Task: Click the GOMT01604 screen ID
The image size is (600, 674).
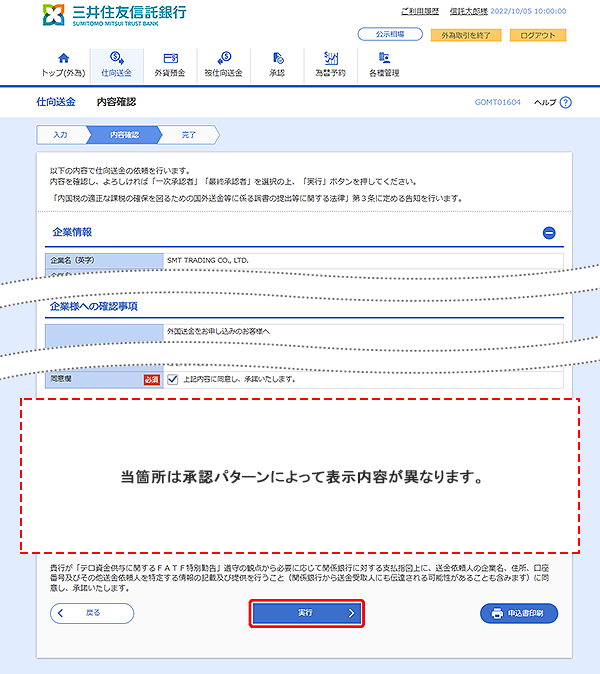Action: coord(497,102)
